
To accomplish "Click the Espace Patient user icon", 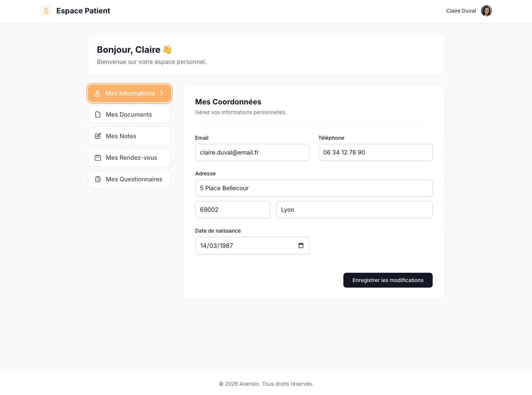I will 46,11.
